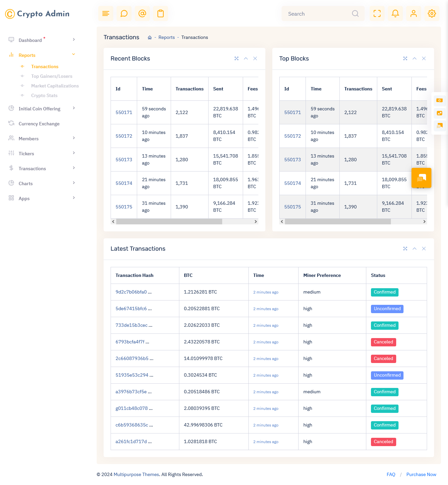Viewport: 448px width, 485px height.
Task: Expand Latest Transactions panel to fullscreen
Action: pos(405,249)
